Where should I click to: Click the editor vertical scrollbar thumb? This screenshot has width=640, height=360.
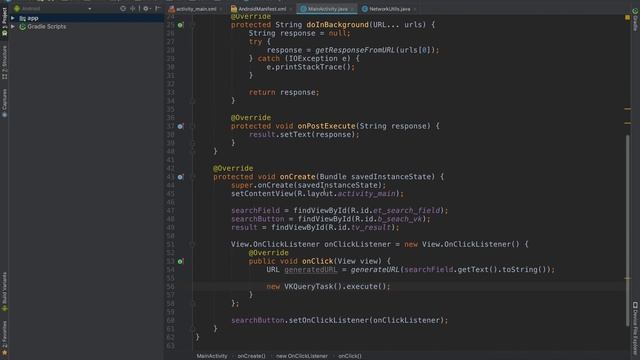[x=627, y=231]
